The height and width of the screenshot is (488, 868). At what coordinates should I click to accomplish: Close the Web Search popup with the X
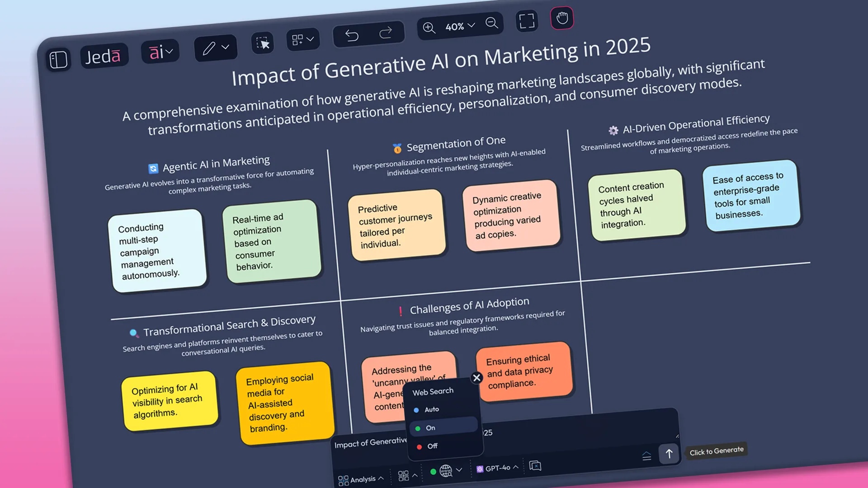[477, 378]
